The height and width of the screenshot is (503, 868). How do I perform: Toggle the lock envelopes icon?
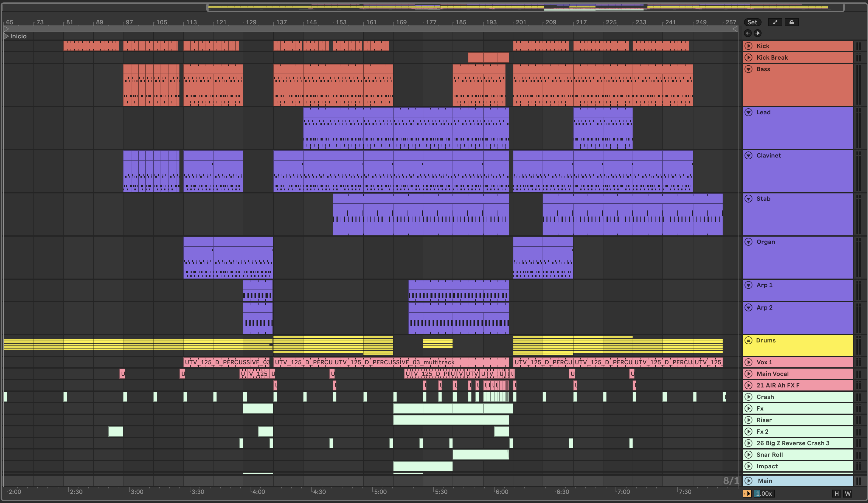(x=792, y=23)
